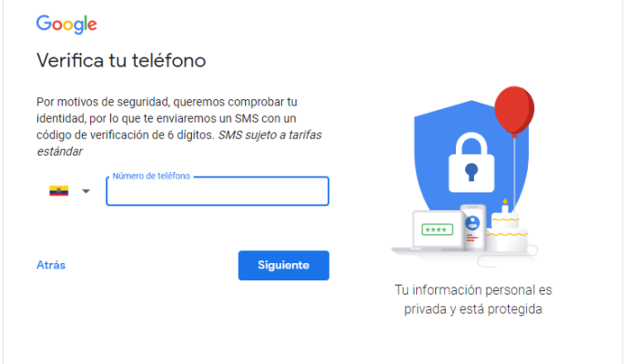628x364 pixels.
Task: Click the Ecuador flag icon
Action: (x=59, y=191)
